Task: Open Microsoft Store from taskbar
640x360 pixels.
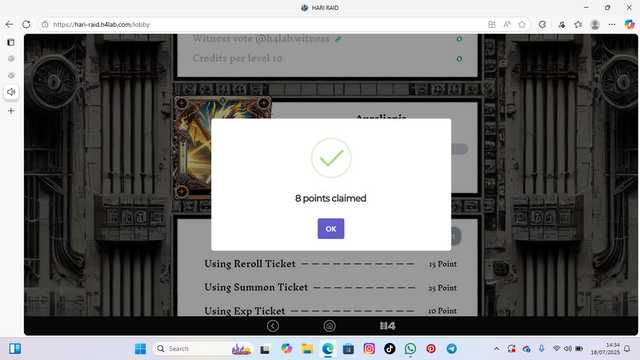Action: coord(348,349)
